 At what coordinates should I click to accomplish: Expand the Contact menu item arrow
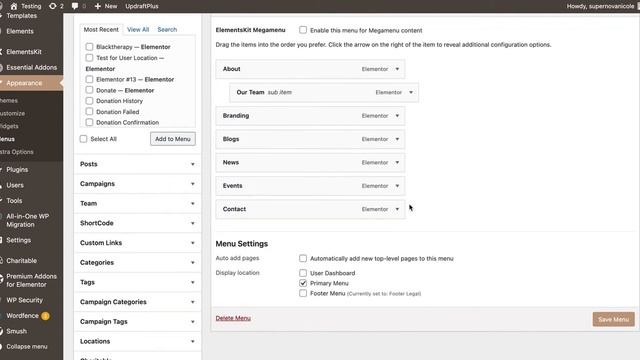click(397, 209)
